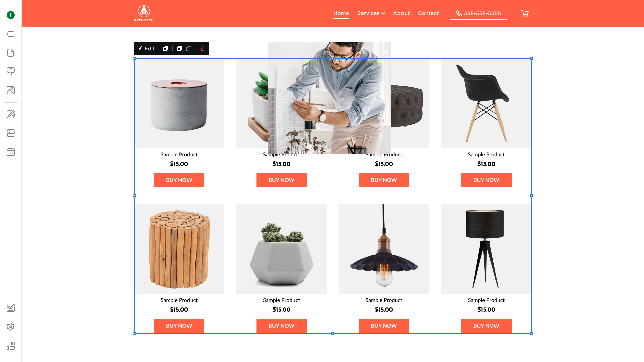Screen dimensions: 644x362
Task: Click the Architech logo in the header
Action: (144, 13)
